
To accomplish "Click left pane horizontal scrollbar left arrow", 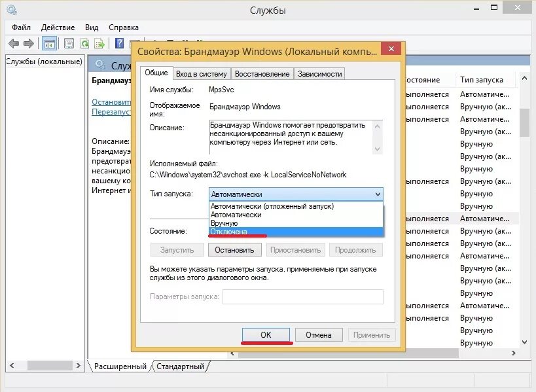I will coord(12,366).
